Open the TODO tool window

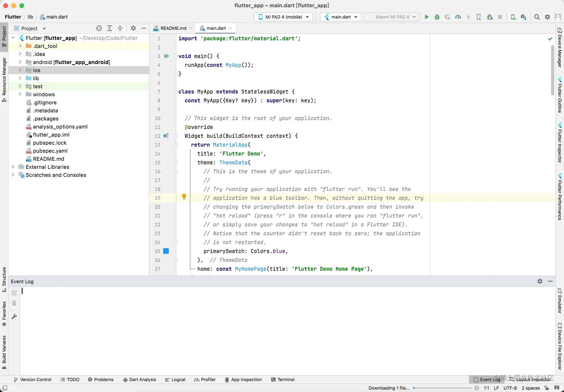tap(70, 379)
